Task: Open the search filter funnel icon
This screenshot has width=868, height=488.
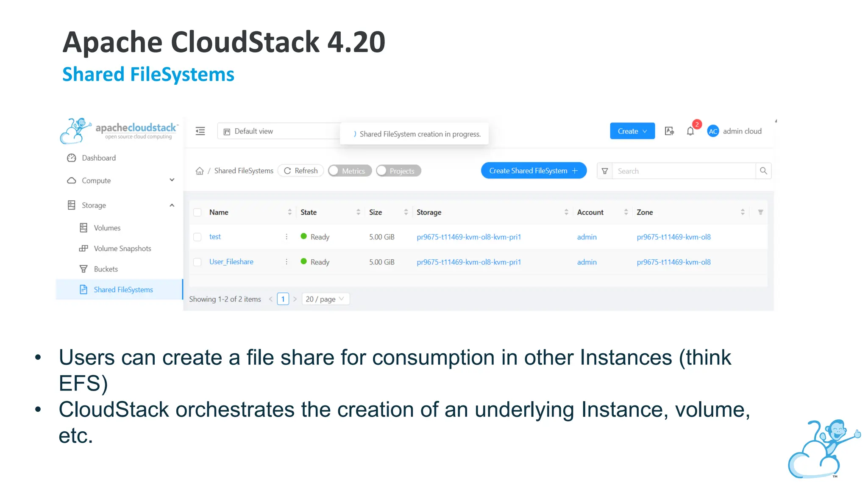Action: point(605,171)
